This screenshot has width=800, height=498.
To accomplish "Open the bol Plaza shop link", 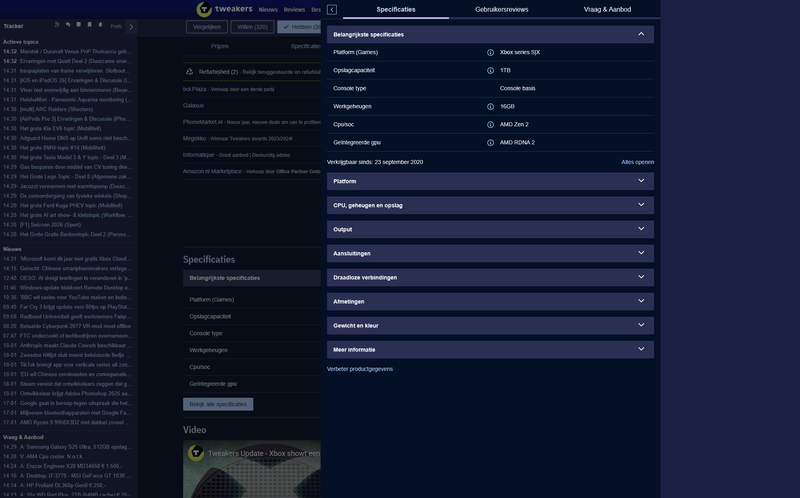I will 194,89.
